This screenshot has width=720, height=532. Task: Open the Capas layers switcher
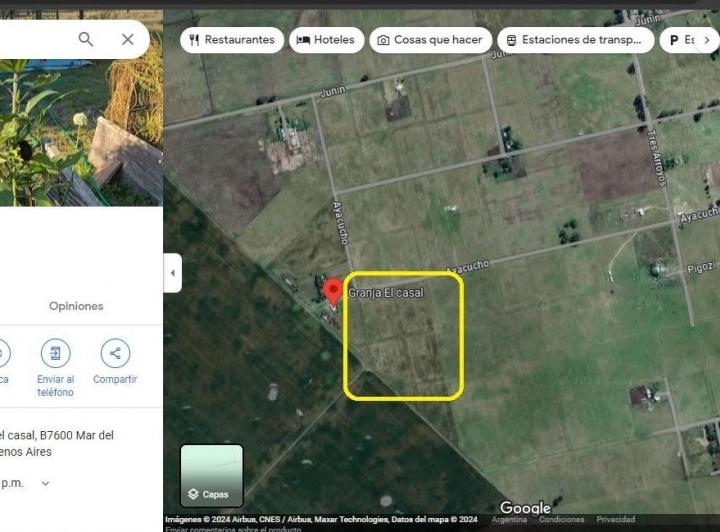[212, 476]
